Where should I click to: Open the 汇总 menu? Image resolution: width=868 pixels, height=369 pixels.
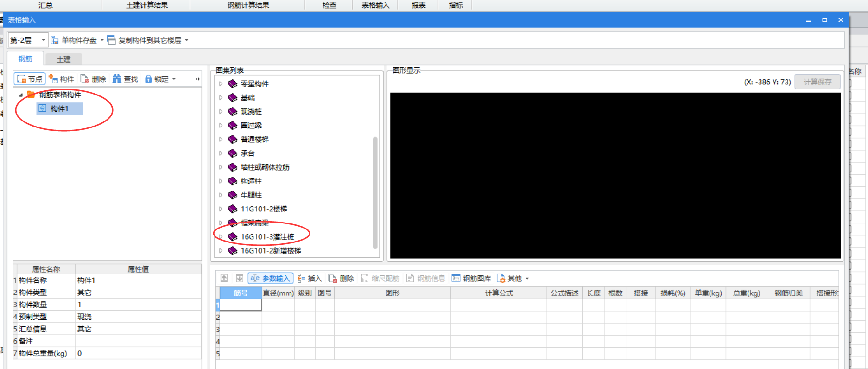tap(45, 5)
